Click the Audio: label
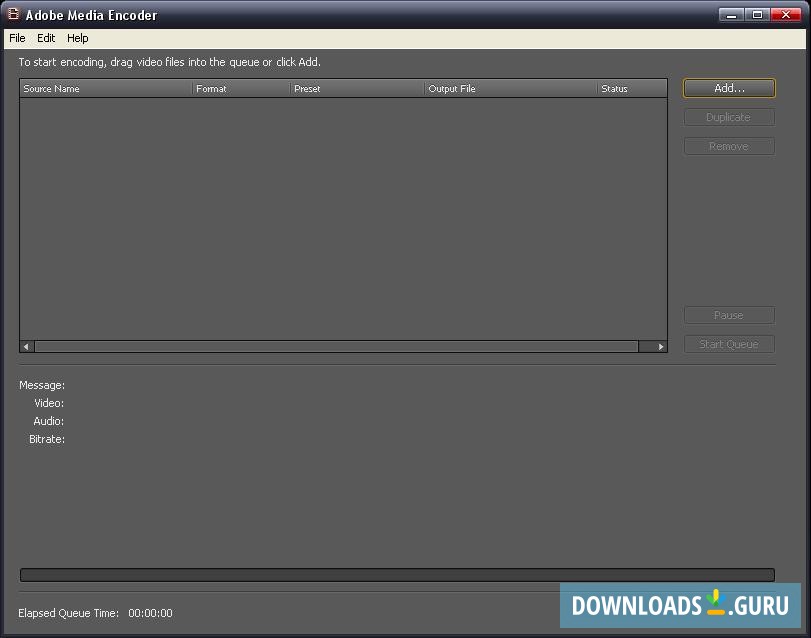This screenshot has width=811, height=638. point(49,421)
